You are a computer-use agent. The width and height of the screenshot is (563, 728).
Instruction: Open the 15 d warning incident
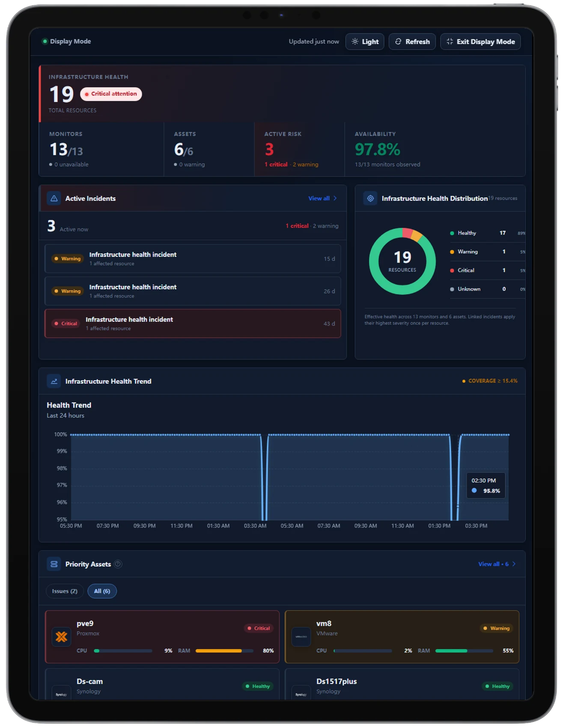(x=193, y=259)
